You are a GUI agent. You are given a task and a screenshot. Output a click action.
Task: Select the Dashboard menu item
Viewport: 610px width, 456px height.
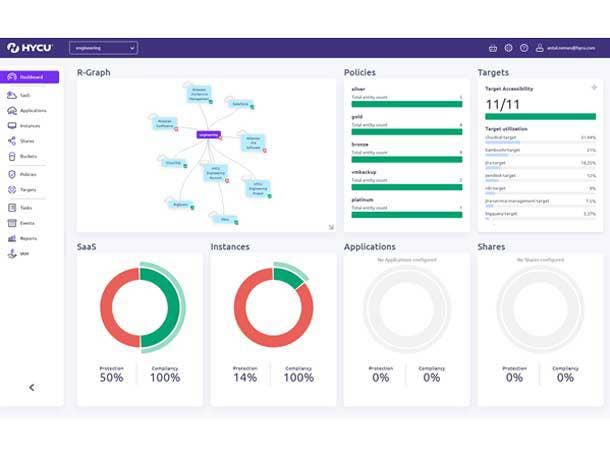(30, 77)
